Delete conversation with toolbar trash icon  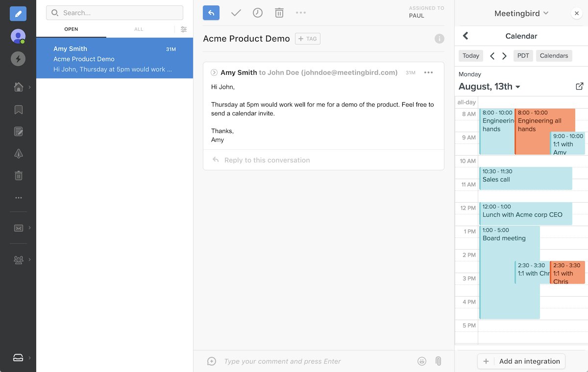point(279,13)
